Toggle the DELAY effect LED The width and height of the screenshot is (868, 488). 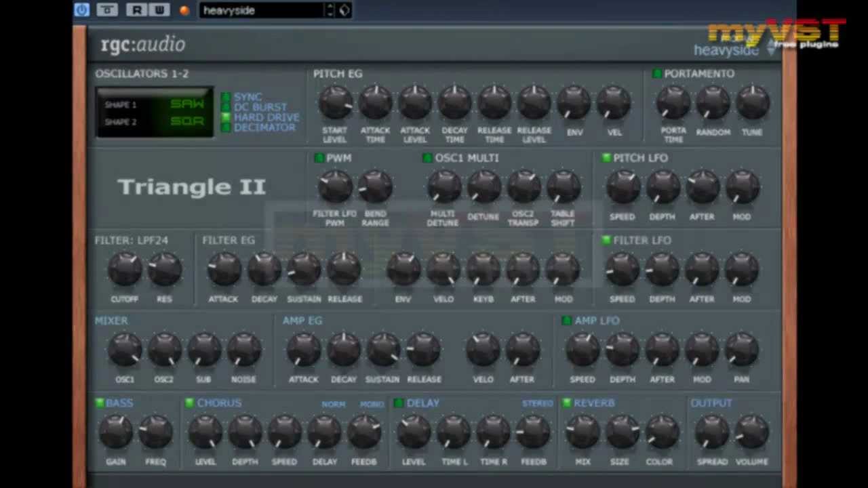[x=399, y=403]
